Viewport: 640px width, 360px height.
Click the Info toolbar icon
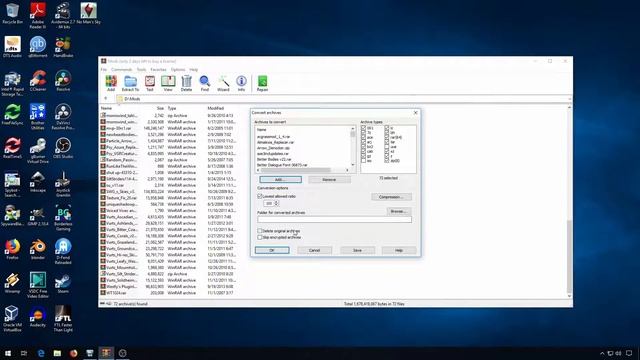click(241, 83)
